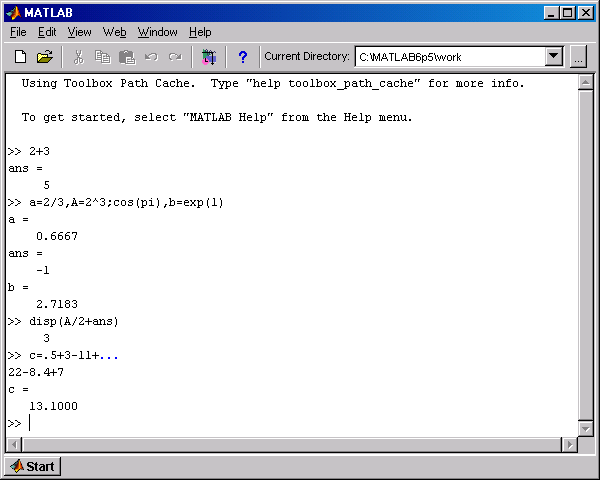This screenshot has width=600, height=480.
Task: Click the 'To get started' message line
Action: pyautogui.click(x=217, y=117)
